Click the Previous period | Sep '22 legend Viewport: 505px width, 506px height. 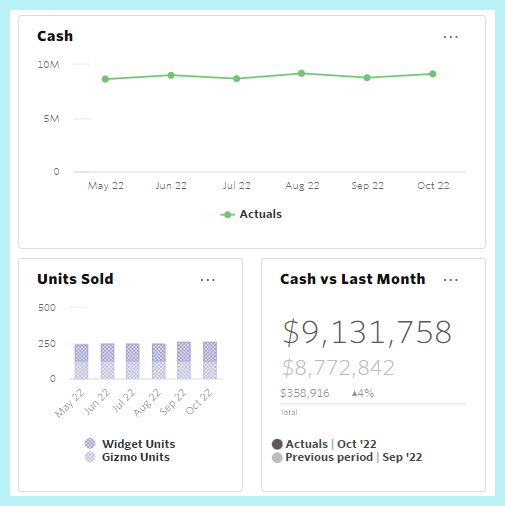click(x=347, y=457)
